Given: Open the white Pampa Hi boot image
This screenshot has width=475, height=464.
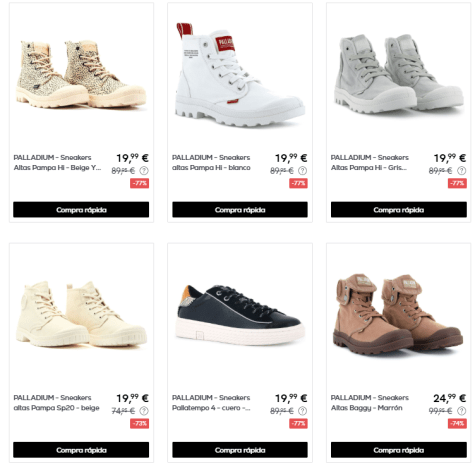Looking at the screenshot, I should (x=240, y=75).
